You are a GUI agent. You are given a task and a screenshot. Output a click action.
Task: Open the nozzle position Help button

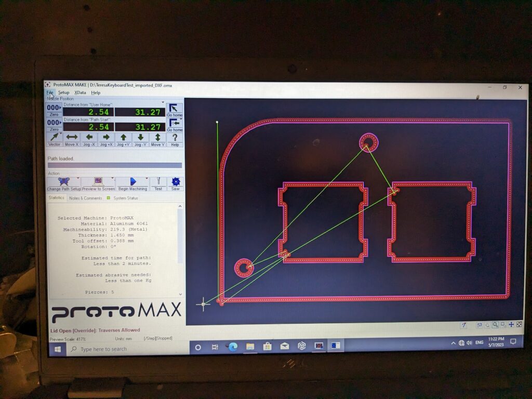[x=175, y=139]
